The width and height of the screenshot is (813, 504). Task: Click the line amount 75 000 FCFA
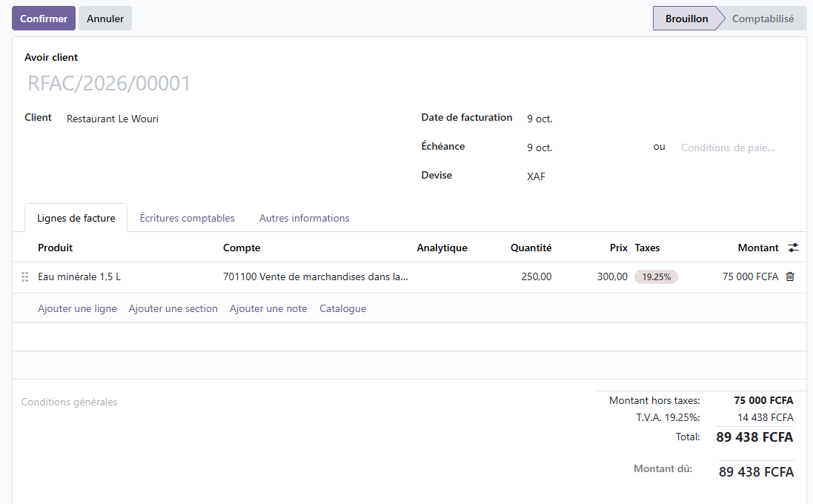point(750,277)
